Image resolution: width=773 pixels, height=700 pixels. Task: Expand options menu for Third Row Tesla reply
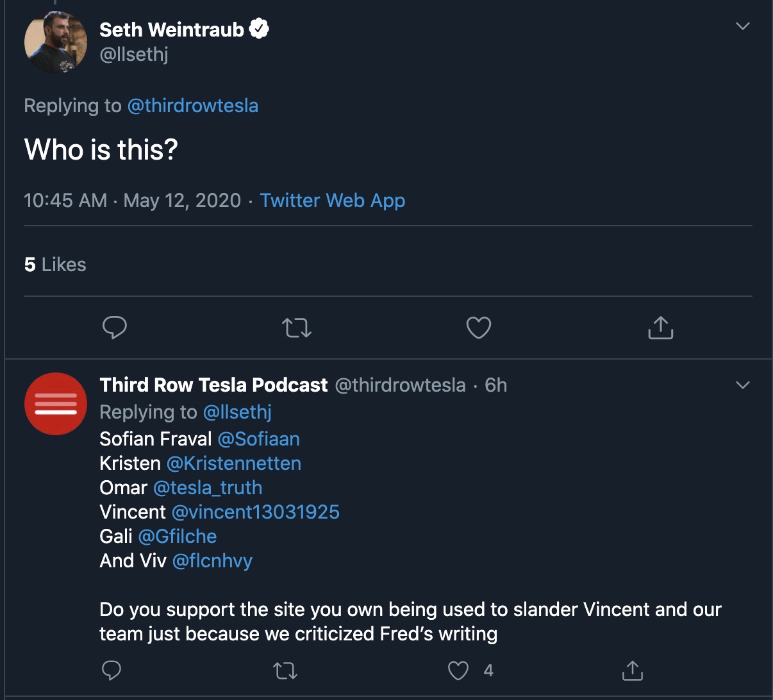(x=742, y=385)
